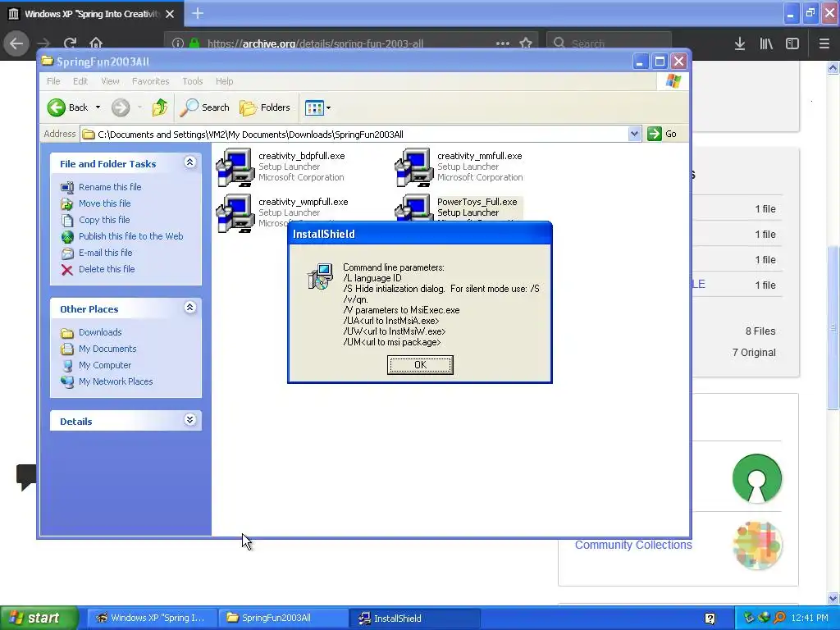Click the help question mark in taskbar
The image size is (840, 630).
coord(710,619)
